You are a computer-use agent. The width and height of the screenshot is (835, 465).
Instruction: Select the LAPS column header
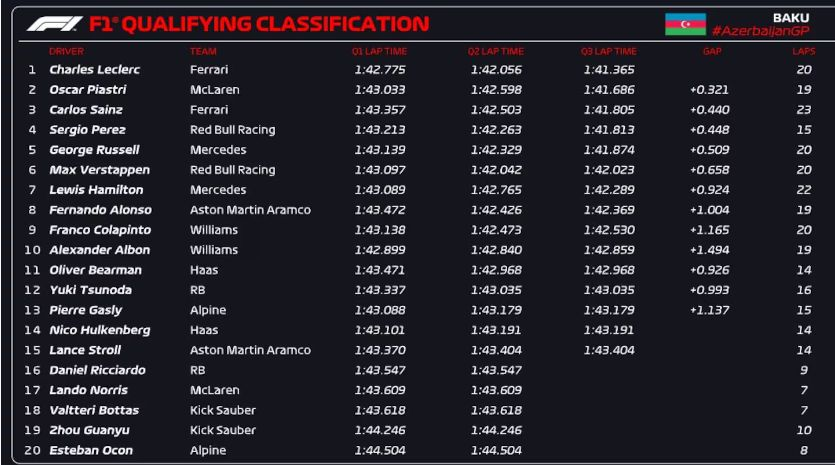[x=804, y=51]
